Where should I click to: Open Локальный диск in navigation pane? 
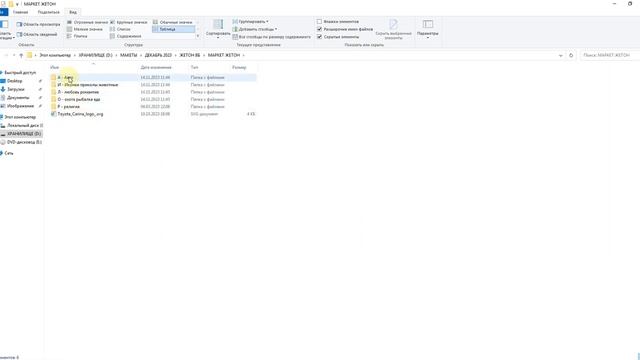(24, 126)
